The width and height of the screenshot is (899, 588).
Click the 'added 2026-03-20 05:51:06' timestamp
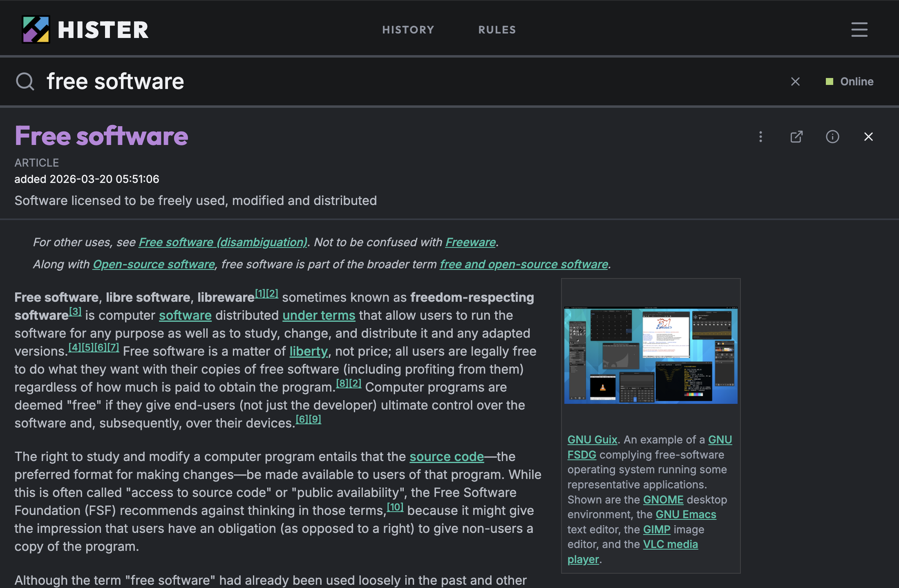point(87,179)
